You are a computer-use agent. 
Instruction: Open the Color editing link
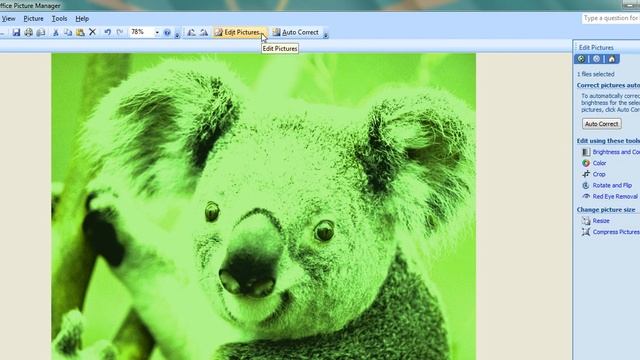pos(599,163)
